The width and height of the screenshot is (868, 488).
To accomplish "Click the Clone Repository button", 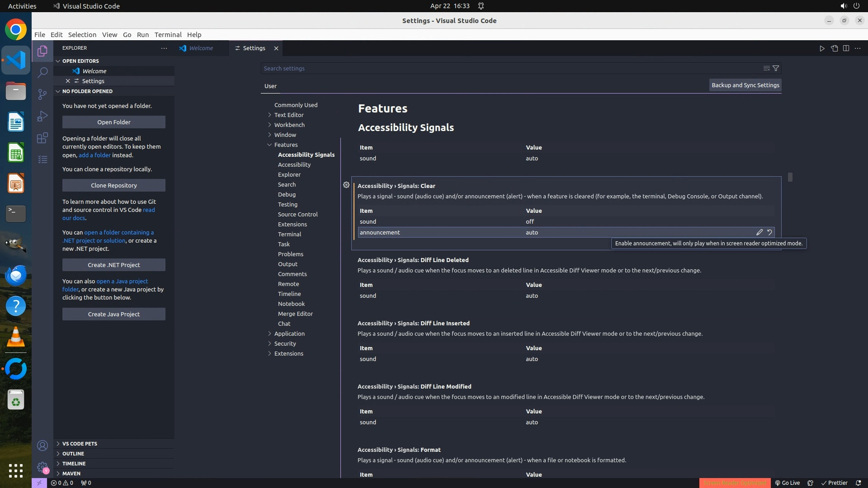I will pyautogui.click(x=113, y=185).
